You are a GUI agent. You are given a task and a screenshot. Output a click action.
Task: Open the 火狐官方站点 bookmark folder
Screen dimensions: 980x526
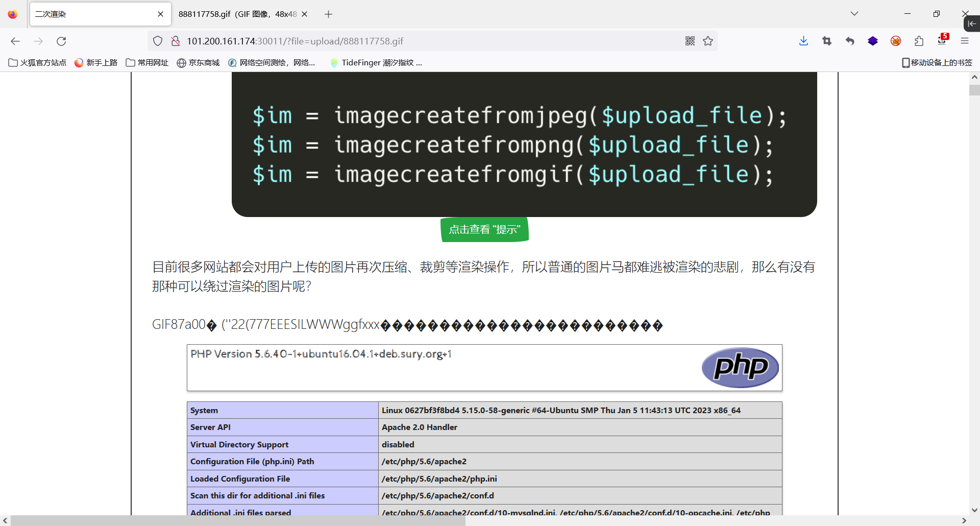(38, 63)
